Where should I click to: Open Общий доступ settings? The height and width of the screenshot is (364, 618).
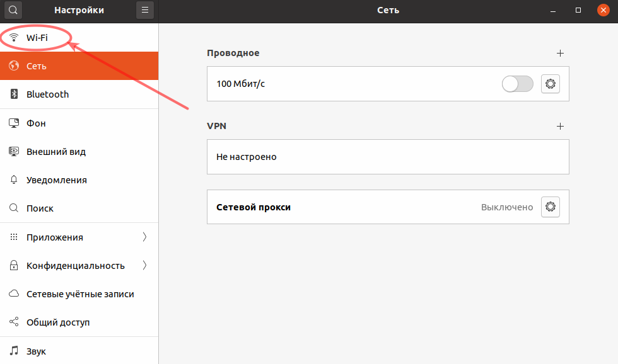pos(58,322)
